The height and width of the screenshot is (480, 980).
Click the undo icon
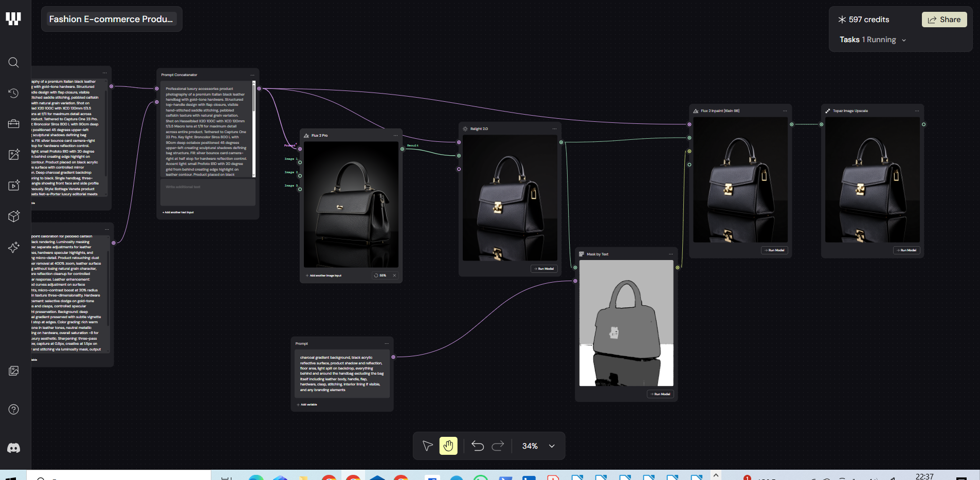point(478,446)
